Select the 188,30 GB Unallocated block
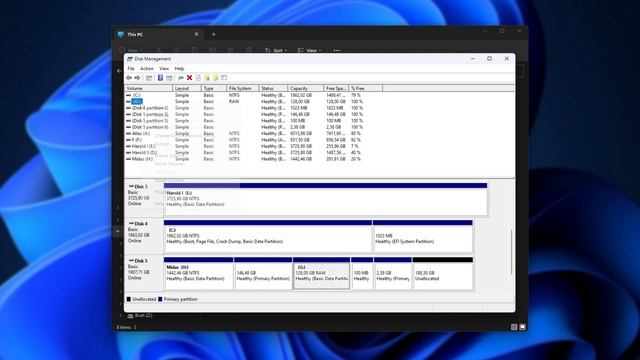 point(443,273)
